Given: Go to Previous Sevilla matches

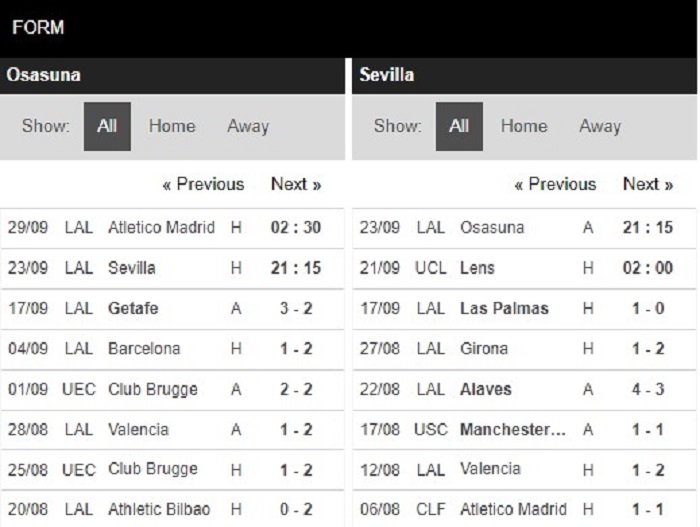Looking at the screenshot, I should point(555,184).
